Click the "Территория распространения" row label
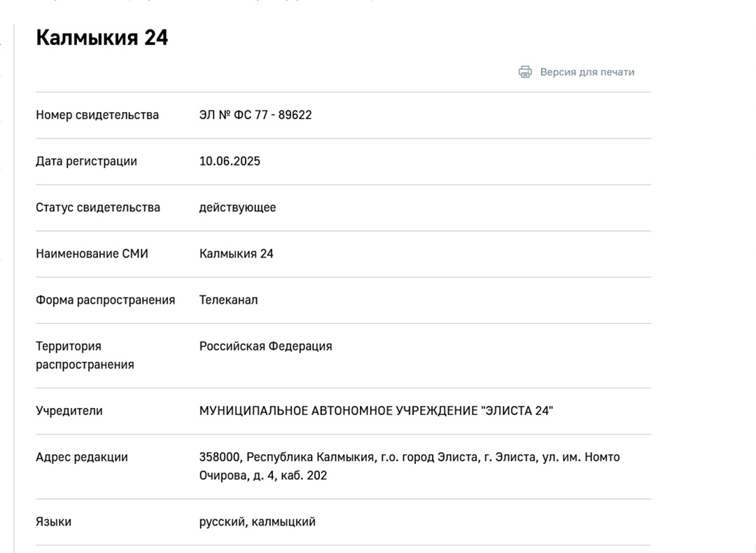The height and width of the screenshot is (553, 756). [85, 356]
